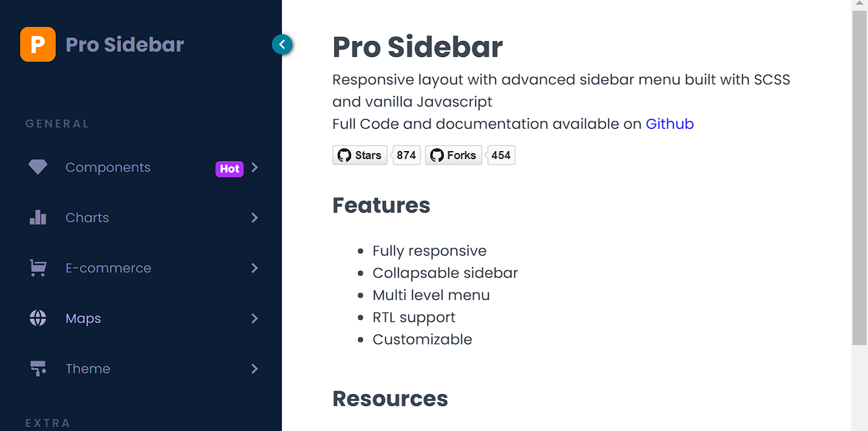Open the Github documentation link

(x=669, y=124)
